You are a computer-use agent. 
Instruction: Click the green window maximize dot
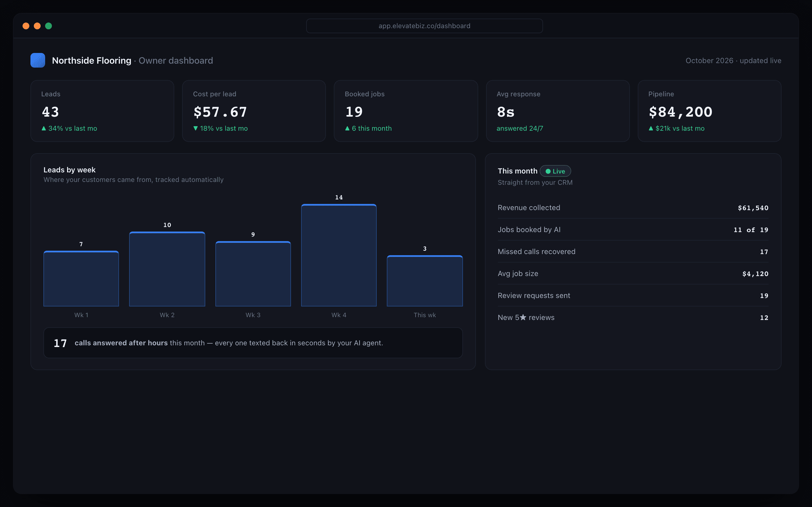pyautogui.click(x=48, y=26)
